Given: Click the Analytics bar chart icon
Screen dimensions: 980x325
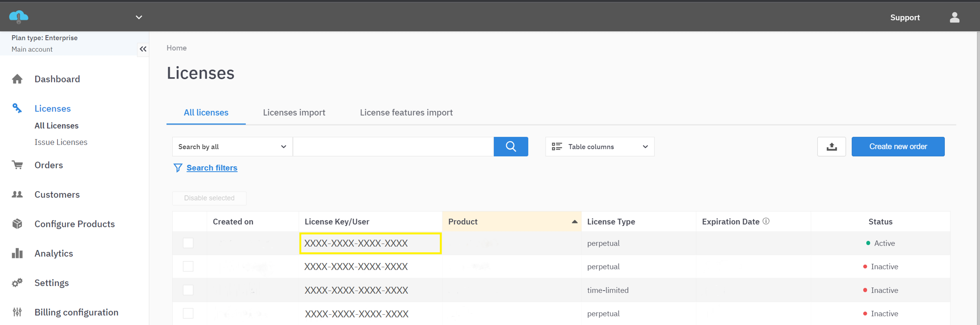Looking at the screenshot, I should click(17, 253).
